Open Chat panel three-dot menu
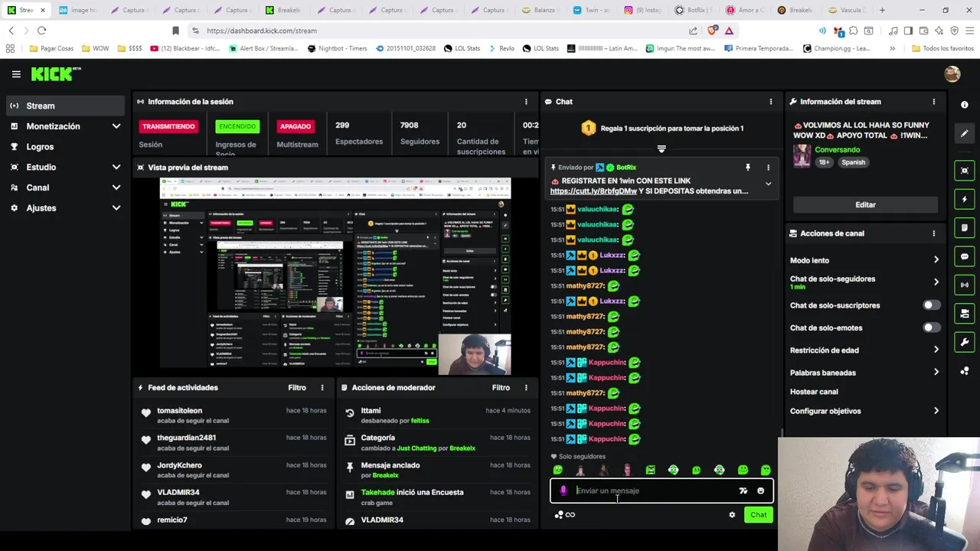 pyautogui.click(x=770, y=102)
